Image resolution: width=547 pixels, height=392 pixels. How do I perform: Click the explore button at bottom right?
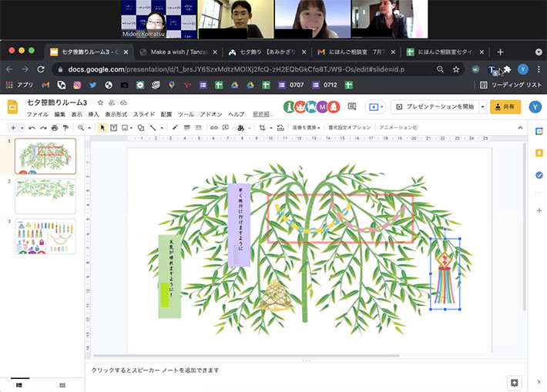click(514, 382)
